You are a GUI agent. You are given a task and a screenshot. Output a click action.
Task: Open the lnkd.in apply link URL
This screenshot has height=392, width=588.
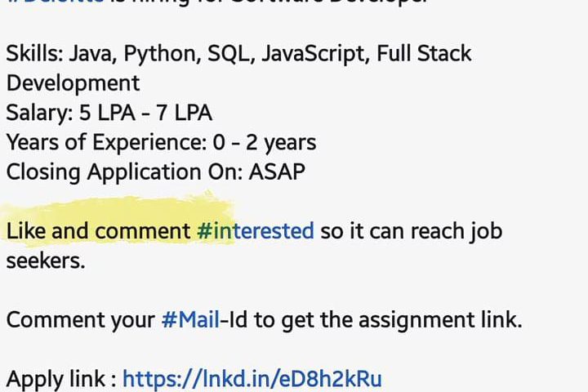[x=252, y=379]
